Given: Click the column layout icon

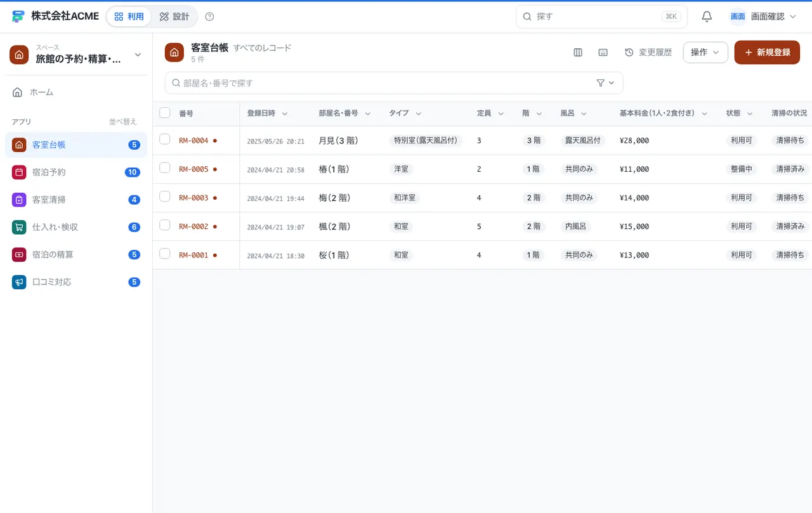Looking at the screenshot, I should coord(578,53).
